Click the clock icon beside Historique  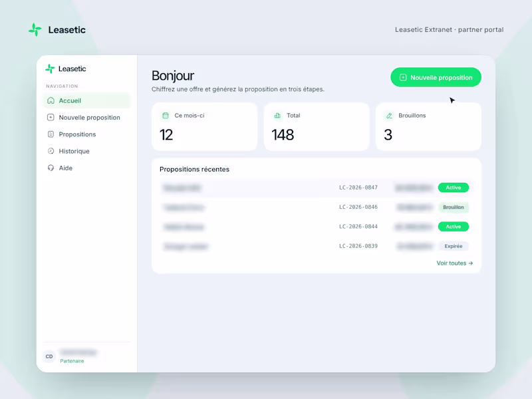51,151
